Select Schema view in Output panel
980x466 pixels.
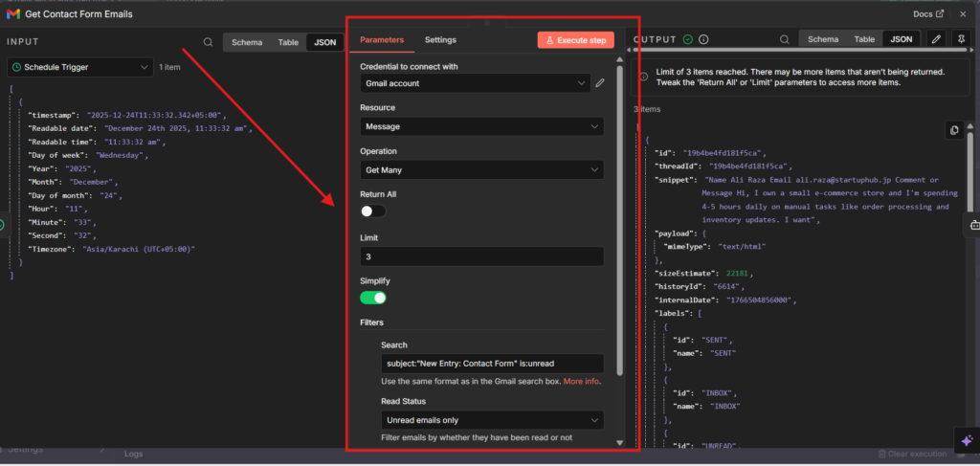[823, 38]
